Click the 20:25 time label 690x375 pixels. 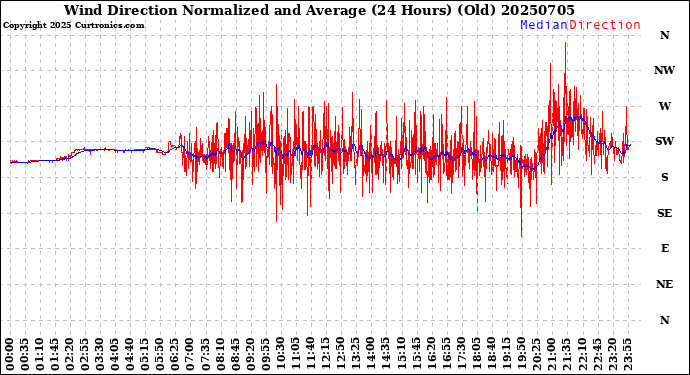click(536, 354)
